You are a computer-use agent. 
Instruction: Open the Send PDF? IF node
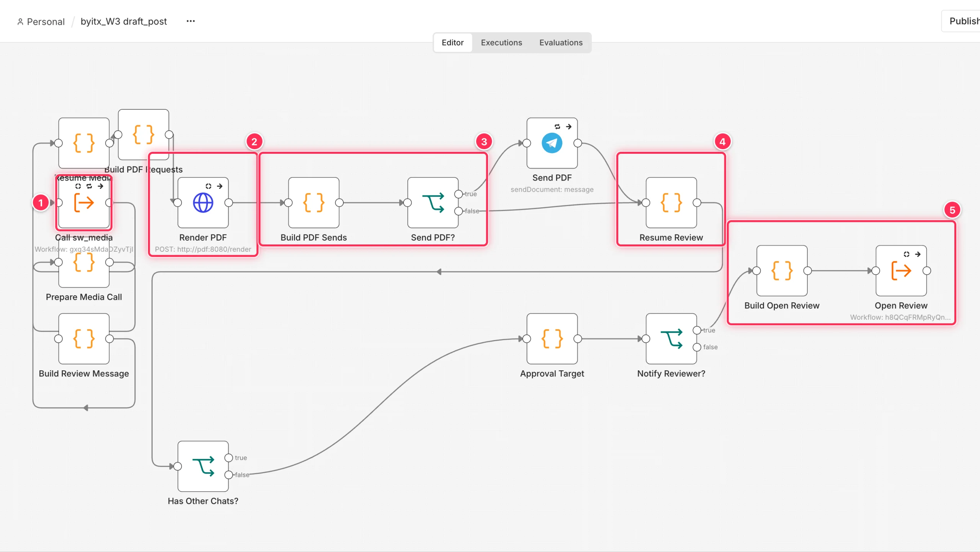(433, 202)
